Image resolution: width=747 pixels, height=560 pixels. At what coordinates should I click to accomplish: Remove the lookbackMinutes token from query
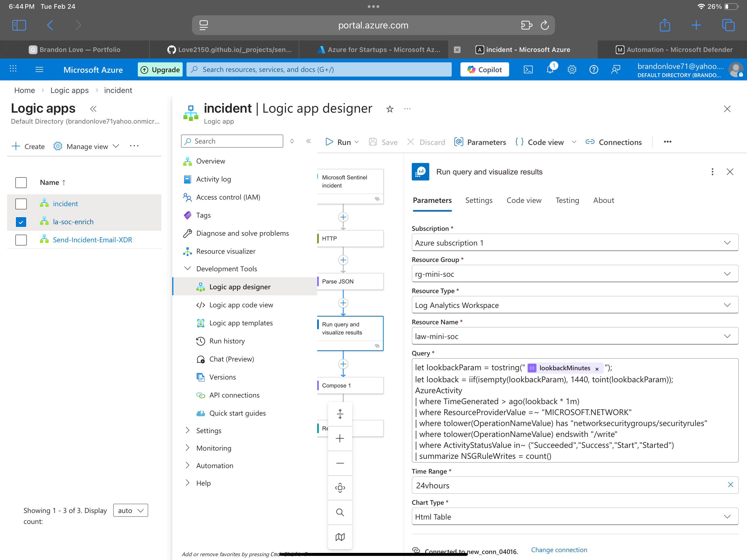pos(597,369)
